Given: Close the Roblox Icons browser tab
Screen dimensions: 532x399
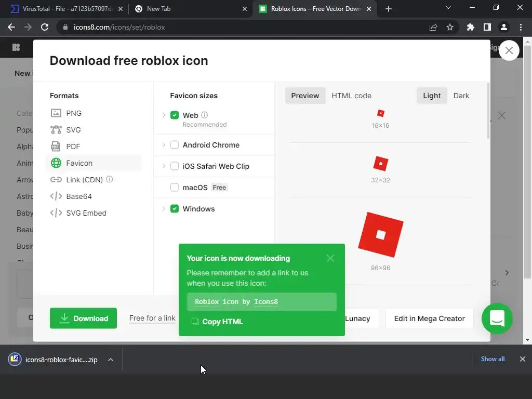Looking at the screenshot, I should [x=369, y=9].
